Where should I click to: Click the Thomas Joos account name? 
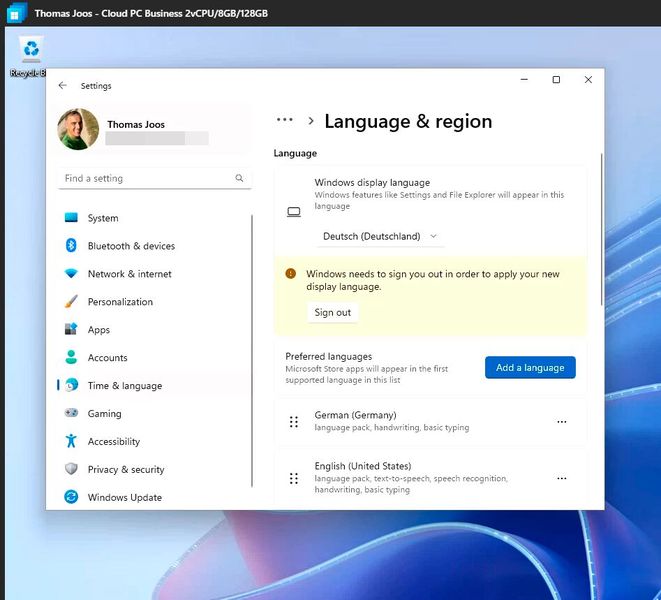(x=136, y=124)
